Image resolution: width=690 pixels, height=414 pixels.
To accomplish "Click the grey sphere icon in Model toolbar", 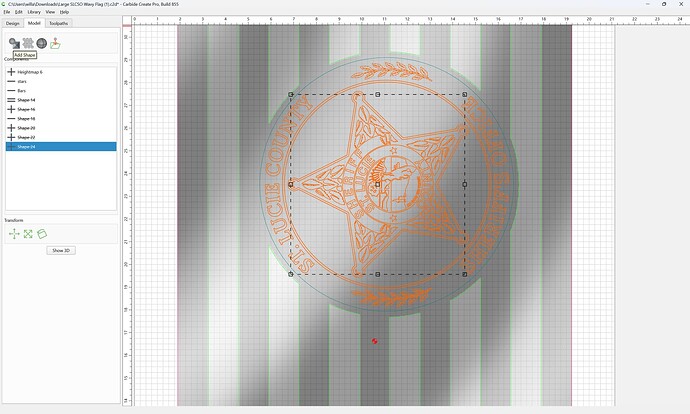I will click(x=42, y=43).
